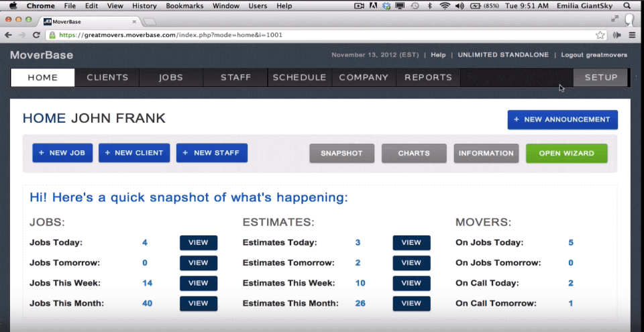View Jobs Today

(x=199, y=242)
